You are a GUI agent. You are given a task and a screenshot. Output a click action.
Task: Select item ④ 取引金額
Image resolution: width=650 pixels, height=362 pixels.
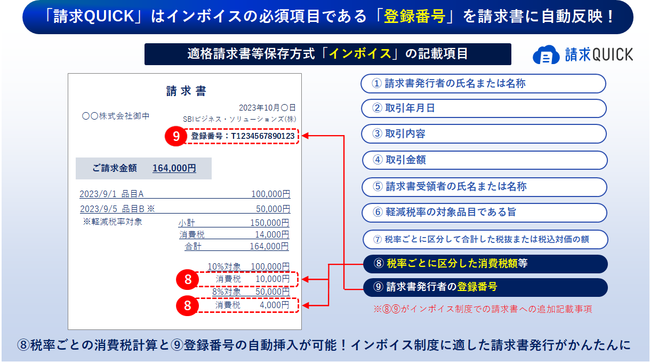485,160
